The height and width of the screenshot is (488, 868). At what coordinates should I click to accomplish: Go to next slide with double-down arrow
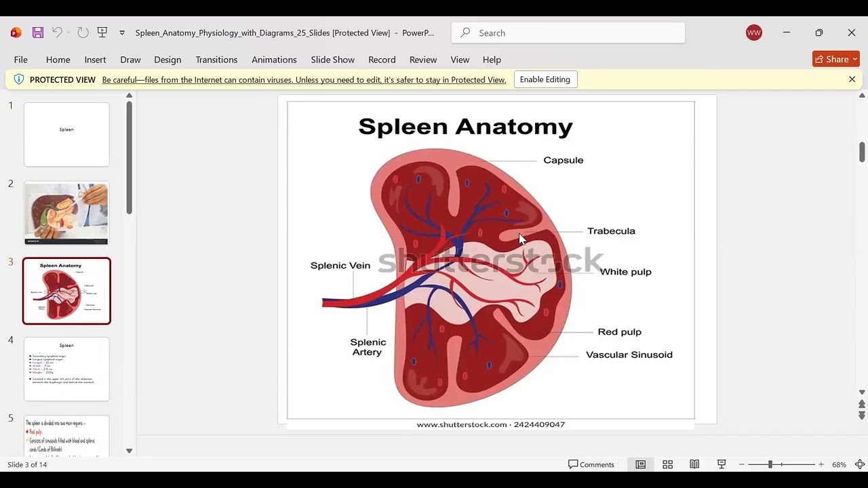pyautogui.click(x=862, y=415)
